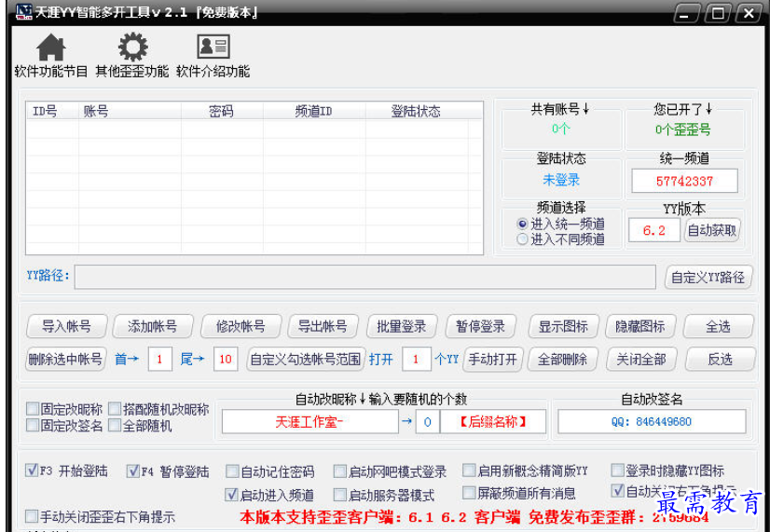Click 添加帐号 button

153,326
